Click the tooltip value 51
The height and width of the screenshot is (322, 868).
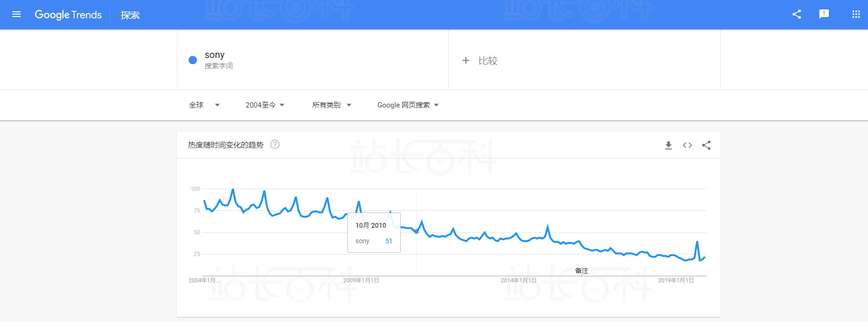(x=388, y=241)
